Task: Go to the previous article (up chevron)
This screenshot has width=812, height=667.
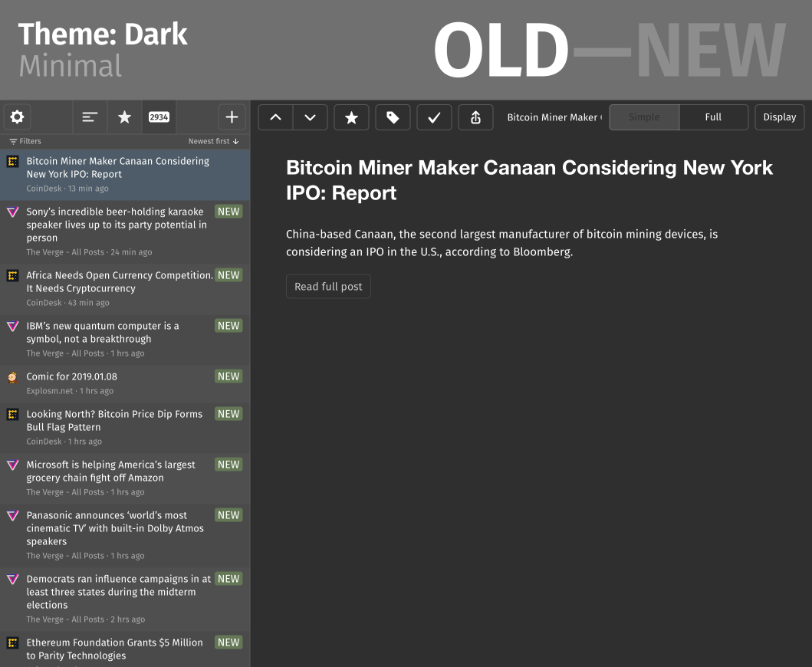Action: (x=275, y=117)
